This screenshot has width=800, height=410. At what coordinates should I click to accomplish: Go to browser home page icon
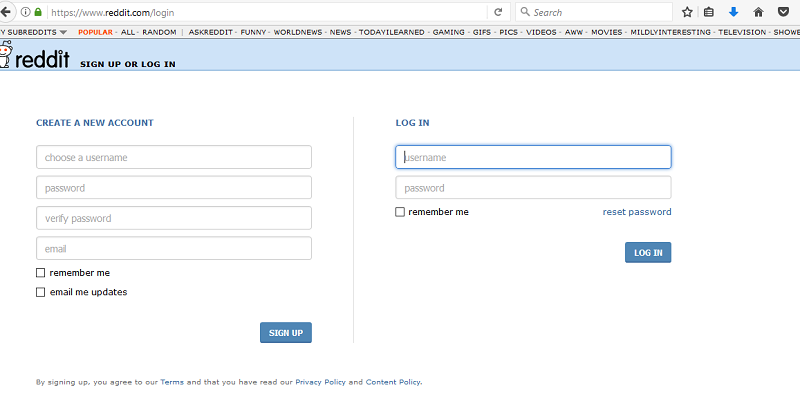pyautogui.click(x=758, y=12)
